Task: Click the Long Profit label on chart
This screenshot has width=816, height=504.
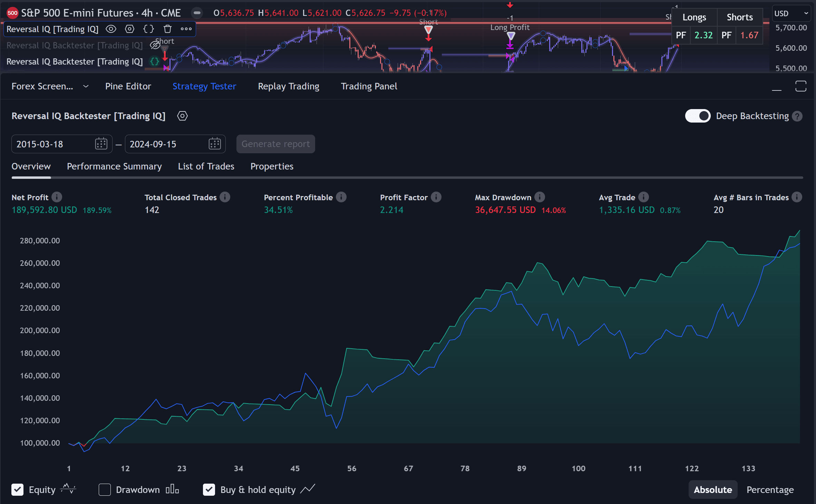Action: [510, 27]
